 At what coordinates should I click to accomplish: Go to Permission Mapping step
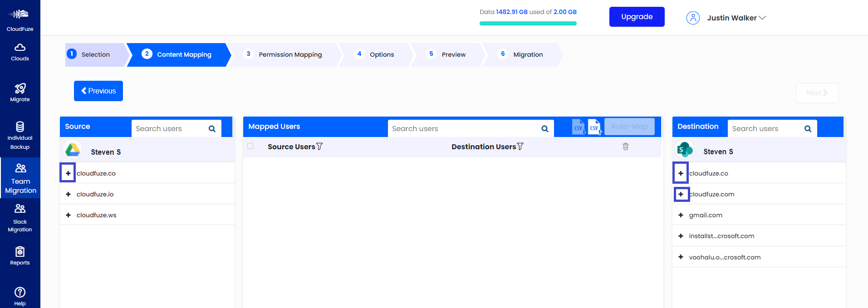pos(284,55)
